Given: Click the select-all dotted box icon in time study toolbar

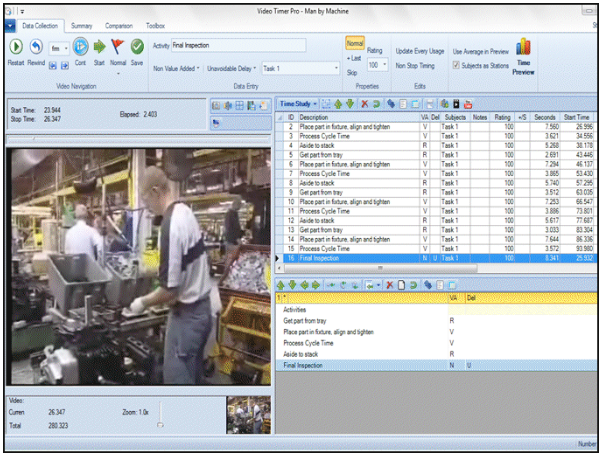Looking at the screenshot, I should pyautogui.click(x=326, y=104).
